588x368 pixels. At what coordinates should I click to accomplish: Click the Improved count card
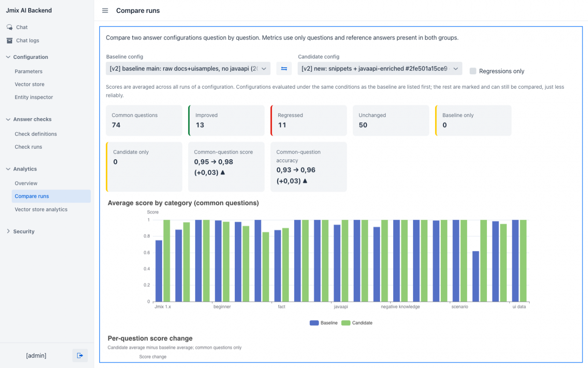tap(226, 120)
